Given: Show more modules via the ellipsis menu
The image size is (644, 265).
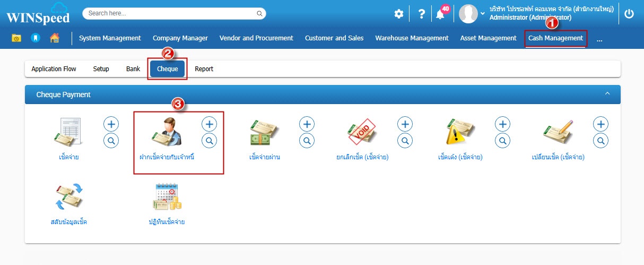Looking at the screenshot, I should tap(599, 38).
